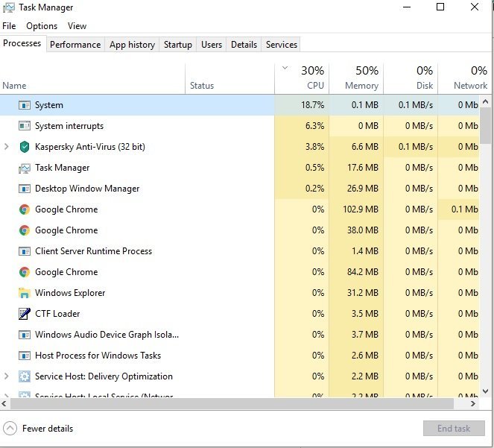This screenshot has height=448, width=494.
Task: Click the End task button
Action: pos(454,429)
